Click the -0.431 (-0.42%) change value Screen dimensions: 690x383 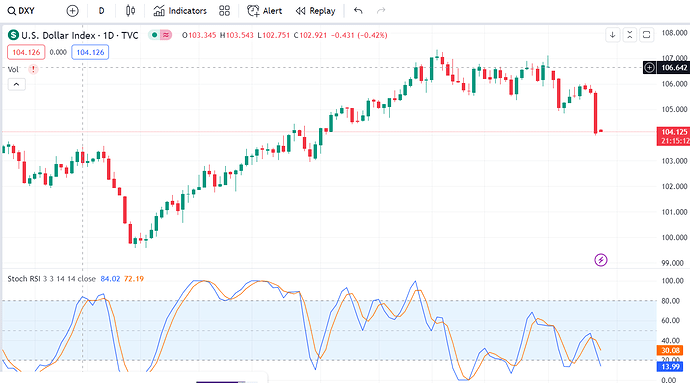pos(359,35)
